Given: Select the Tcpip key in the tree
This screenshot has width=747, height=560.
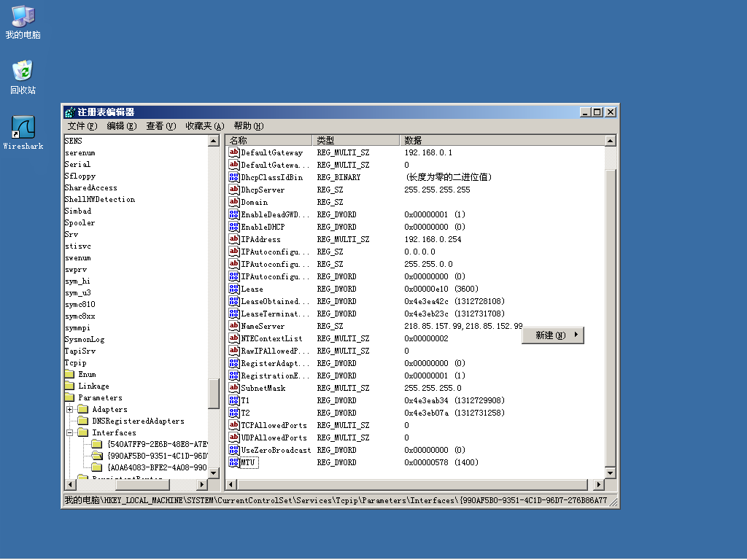Looking at the screenshot, I should [75, 362].
